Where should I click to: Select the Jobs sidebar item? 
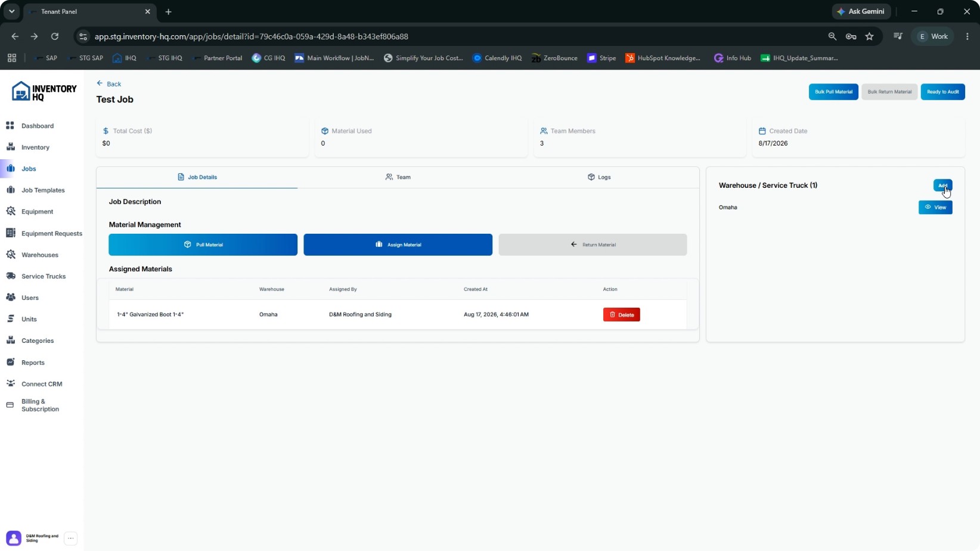click(29, 169)
